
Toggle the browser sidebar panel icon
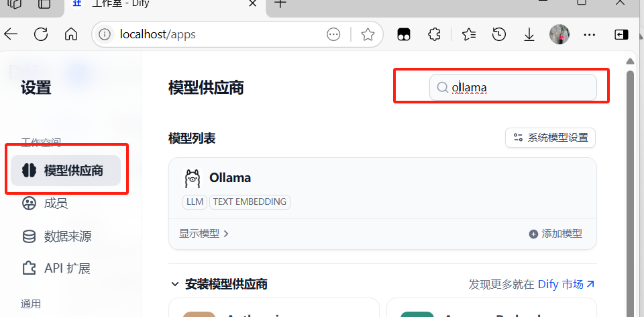pyautogui.click(x=621, y=34)
